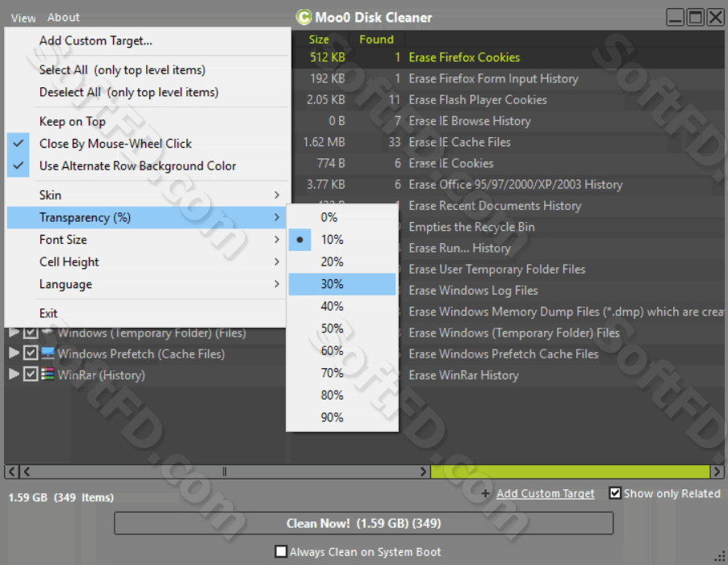Disable Show only Related checkbox
Viewport: 728px width, 565px height.
tap(615, 493)
